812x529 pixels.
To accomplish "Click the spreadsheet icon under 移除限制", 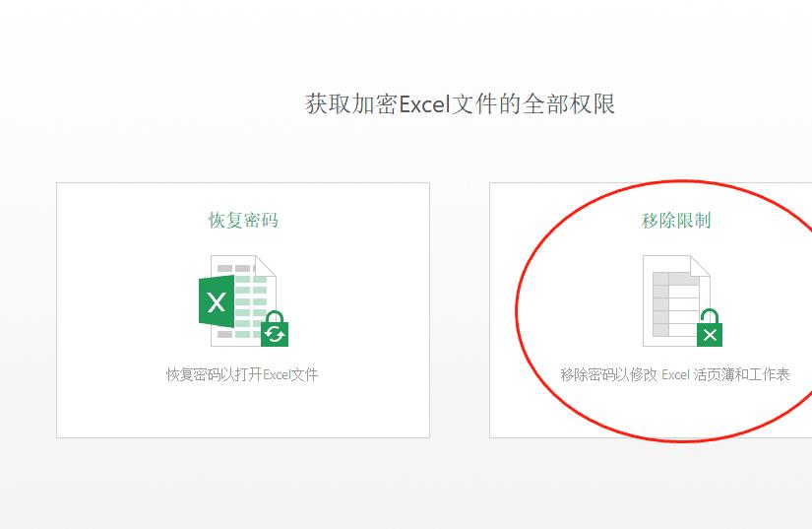I will [x=676, y=300].
